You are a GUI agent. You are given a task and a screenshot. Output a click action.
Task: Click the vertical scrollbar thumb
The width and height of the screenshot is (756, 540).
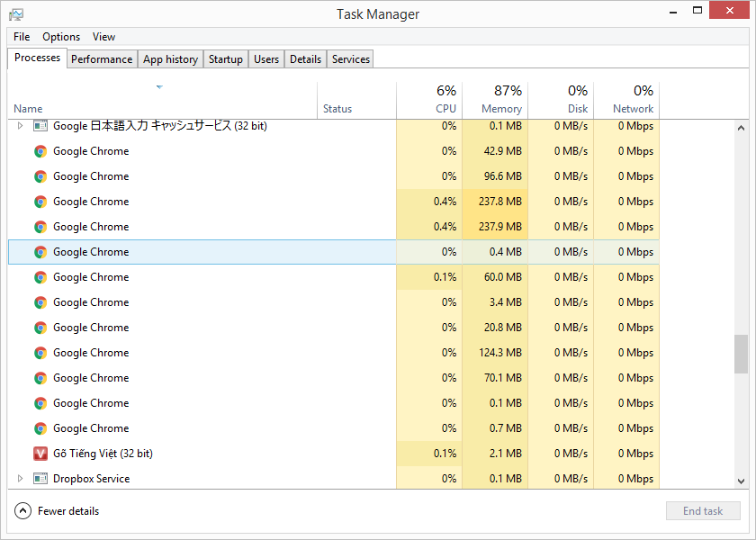[x=741, y=355]
